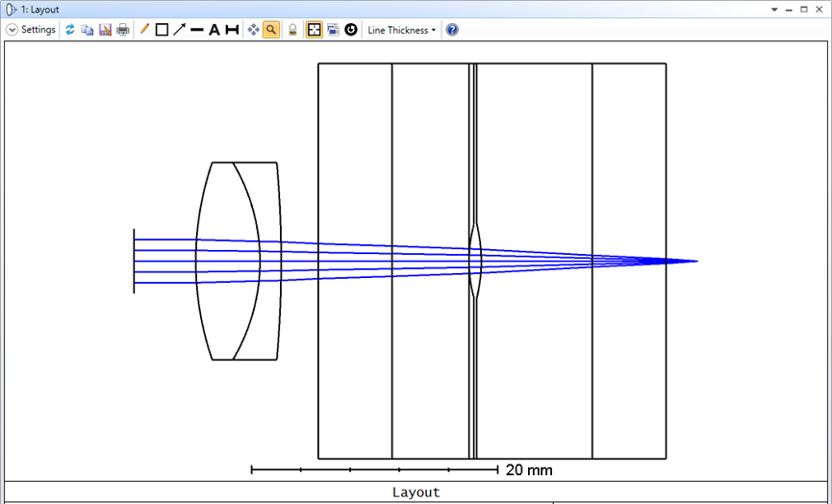Screen dimensions: 832x504
Task: Click the reset view circular icon
Action: pyautogui.click(x=351, y=30)
